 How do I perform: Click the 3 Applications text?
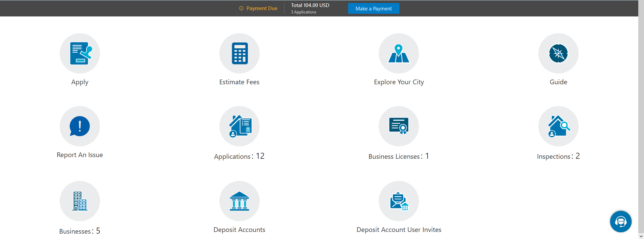[304, 12]
